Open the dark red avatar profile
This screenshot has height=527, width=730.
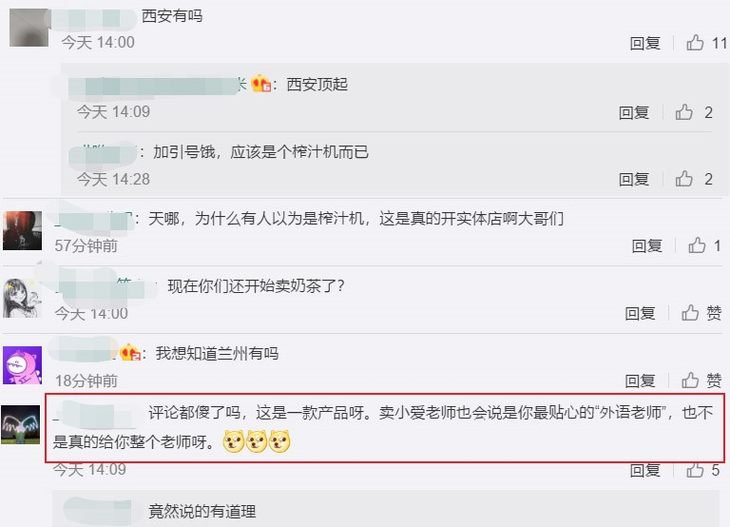tap(22, 230)
